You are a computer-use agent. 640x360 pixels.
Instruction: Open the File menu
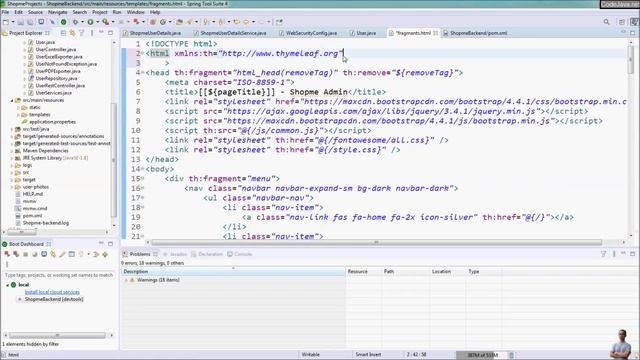point(5,12)
